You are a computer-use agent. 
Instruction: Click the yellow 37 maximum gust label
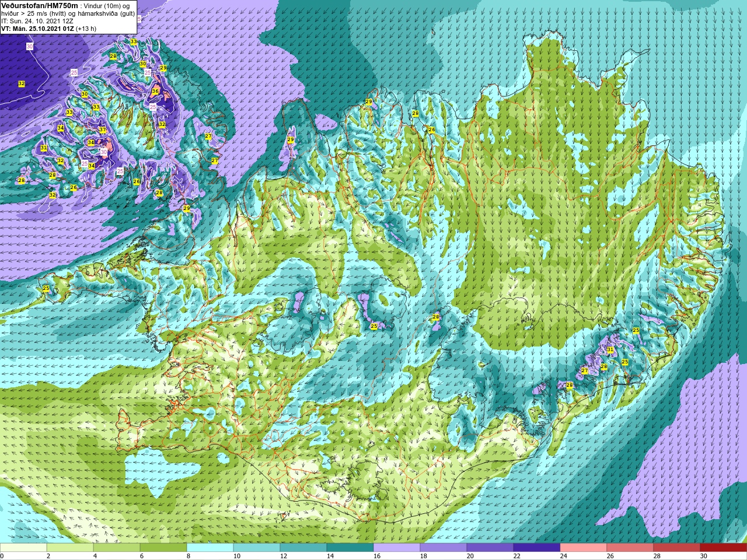tap(102, 129)
